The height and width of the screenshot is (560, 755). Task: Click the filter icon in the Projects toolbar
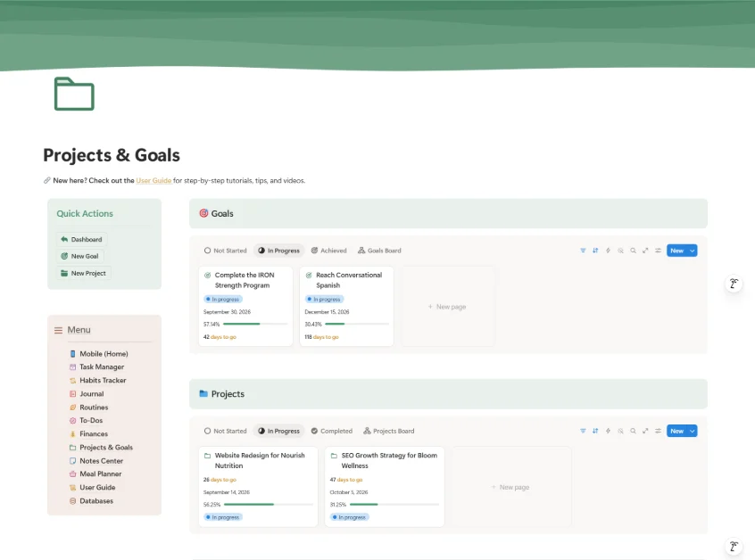pyautogui.click(x=583, y=431)
